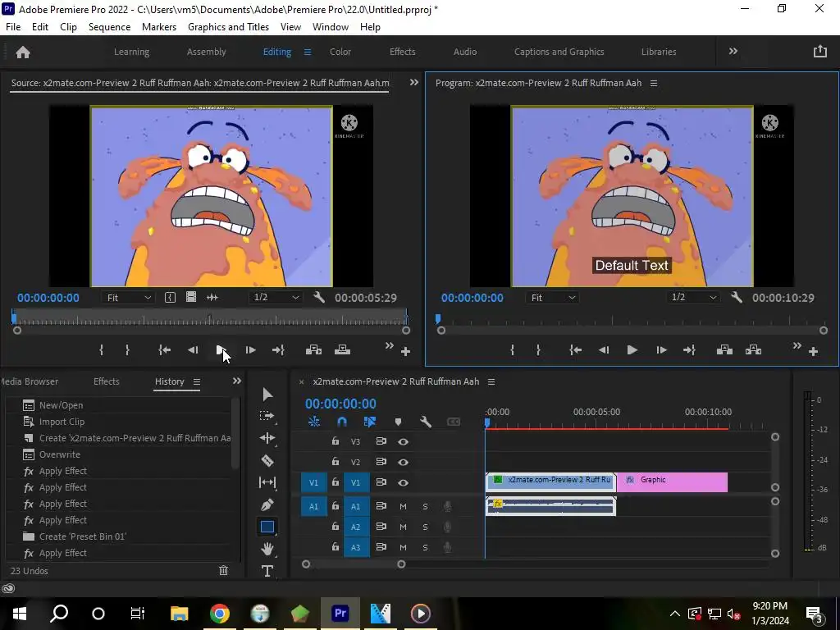
Task: Switch to Captions and Graphics workspace
Action: pos(559,52)
